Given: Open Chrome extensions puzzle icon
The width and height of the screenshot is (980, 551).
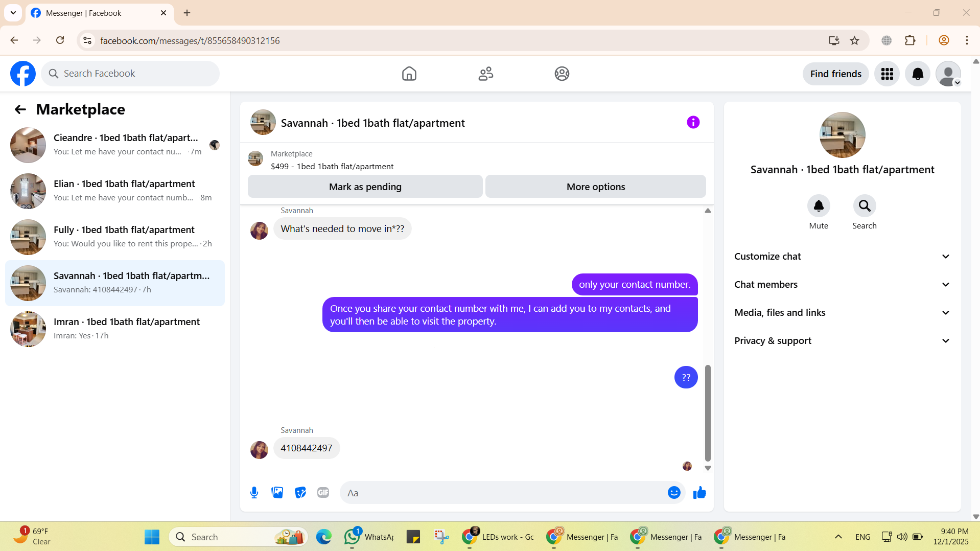Looking at the screenshot, I should [x=910, y=40].
